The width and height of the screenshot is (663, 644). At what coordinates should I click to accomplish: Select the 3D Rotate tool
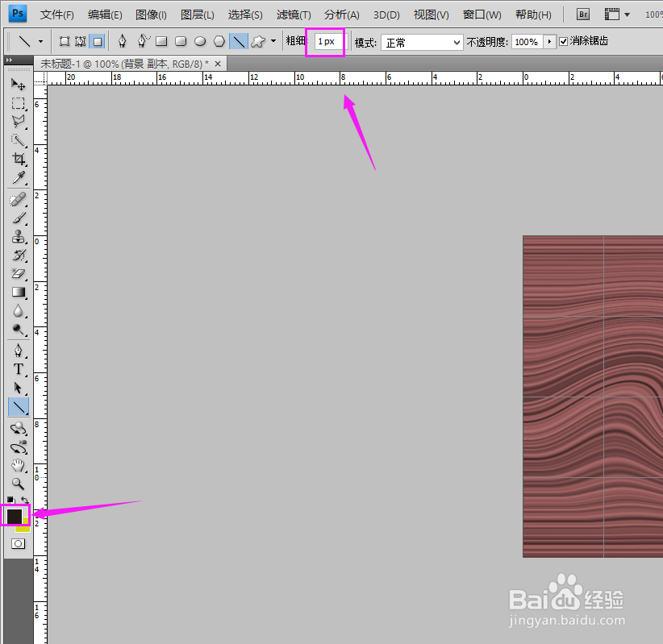(18, 429)
